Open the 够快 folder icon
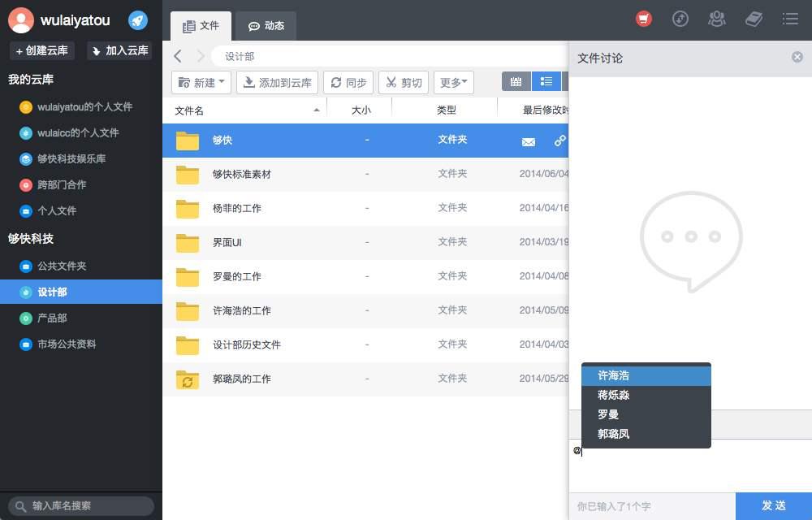The width and height of the screenshot is (812, 520). click(187, 141)
